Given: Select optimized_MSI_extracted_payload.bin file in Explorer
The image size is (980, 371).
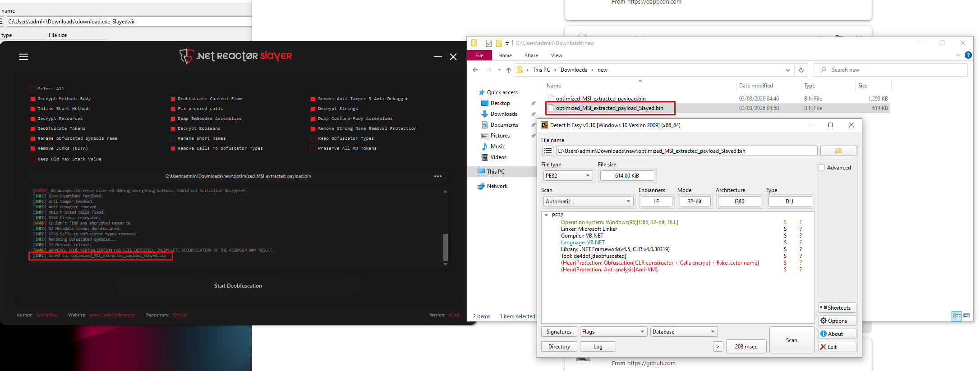Looking at the screenshot, I should pyautogui.click(x=601, y=99).
